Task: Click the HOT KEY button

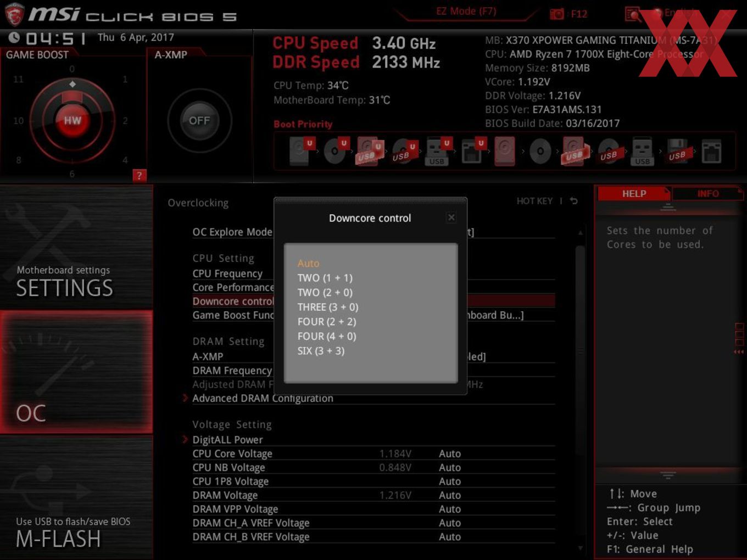Action: 534,201
